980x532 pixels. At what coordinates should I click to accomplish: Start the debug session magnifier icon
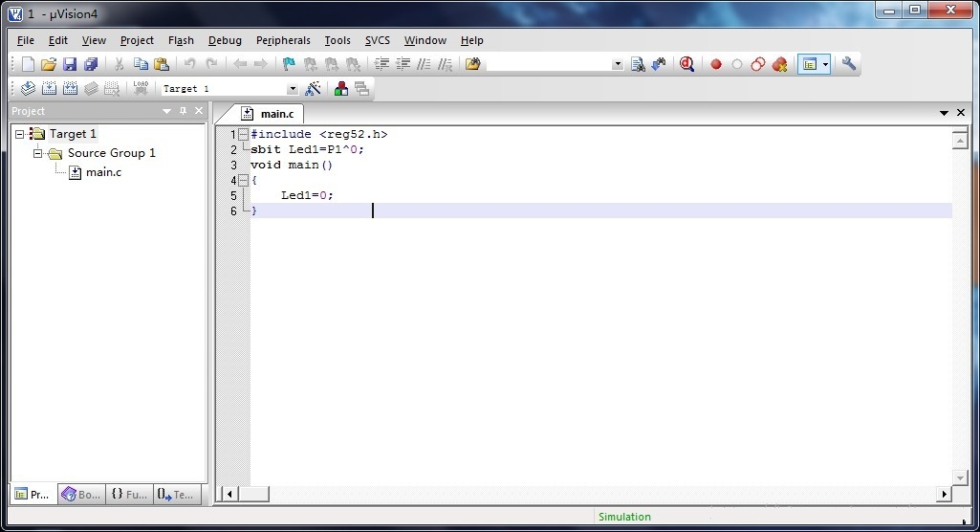click(686, 64)
